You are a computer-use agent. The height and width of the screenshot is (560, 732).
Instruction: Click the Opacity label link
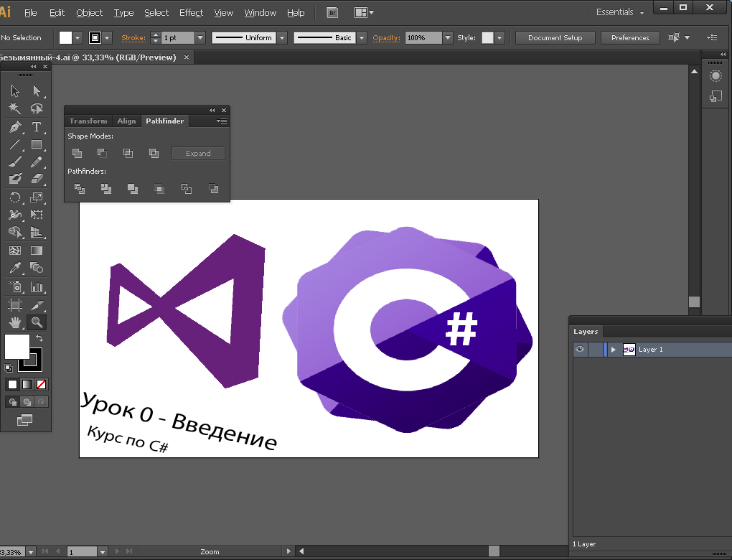point(386,38)
